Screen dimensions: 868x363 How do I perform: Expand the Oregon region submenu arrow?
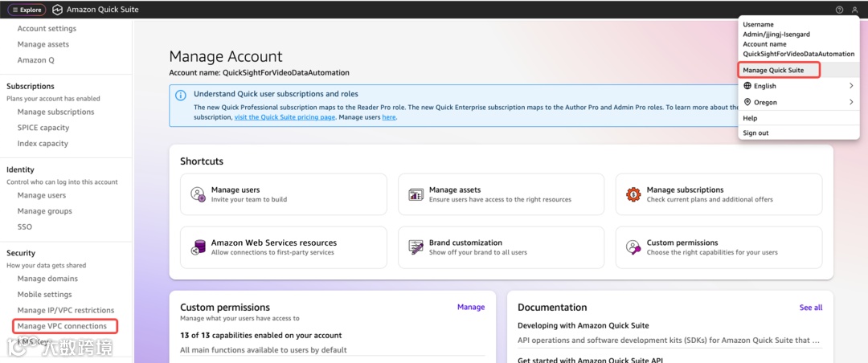point(851,102)
